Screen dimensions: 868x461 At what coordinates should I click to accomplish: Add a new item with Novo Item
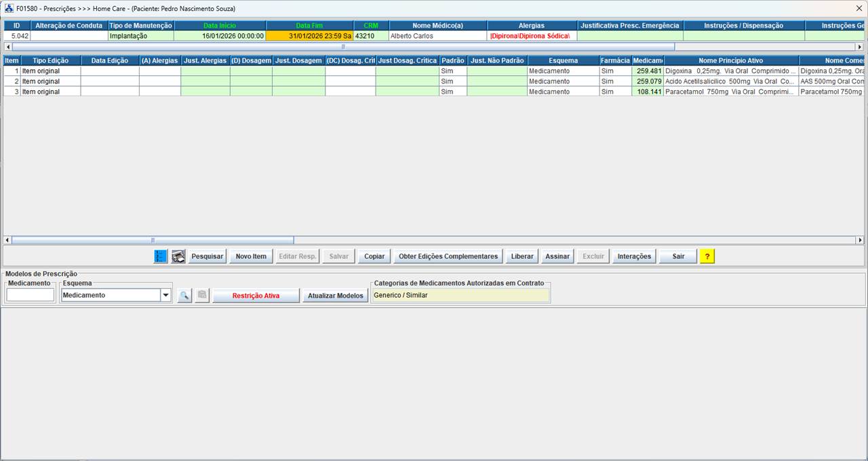251,256
